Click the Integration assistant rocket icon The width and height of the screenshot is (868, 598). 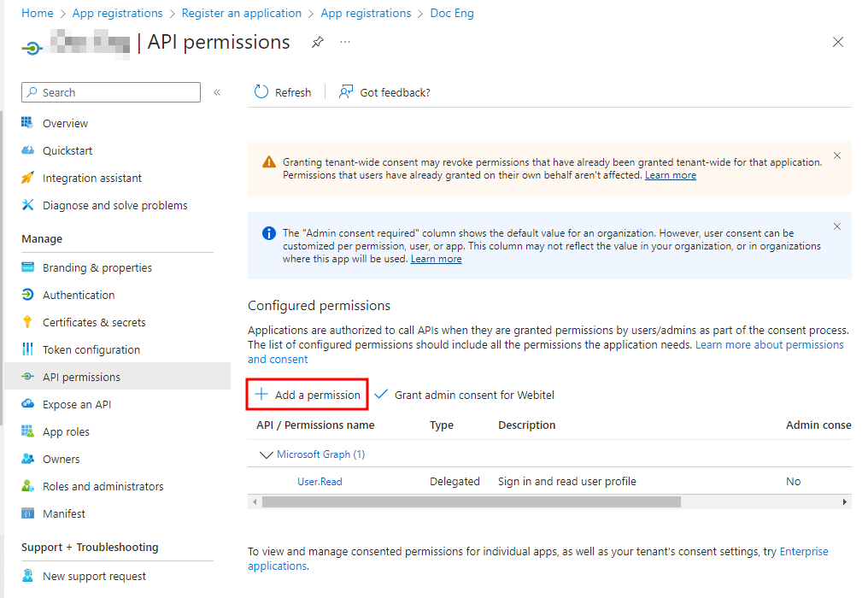click(27, 177)
